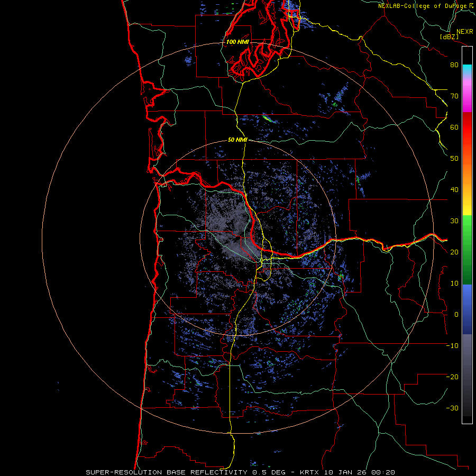Screen dimensions: 476x476
Task: Click the 10 JAN 26 00:20 timestamp
Action: tap(360, 472)
